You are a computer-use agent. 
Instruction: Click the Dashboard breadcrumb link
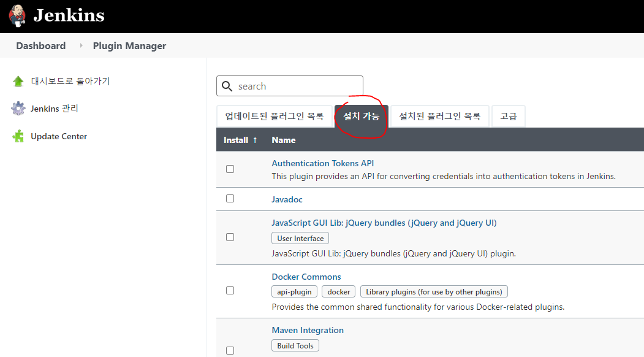pyautogui.click(x=40, y=45)
